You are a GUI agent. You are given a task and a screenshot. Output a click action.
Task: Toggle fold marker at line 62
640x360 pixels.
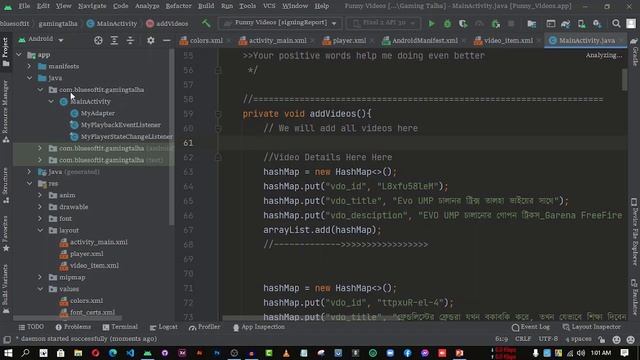218,157
